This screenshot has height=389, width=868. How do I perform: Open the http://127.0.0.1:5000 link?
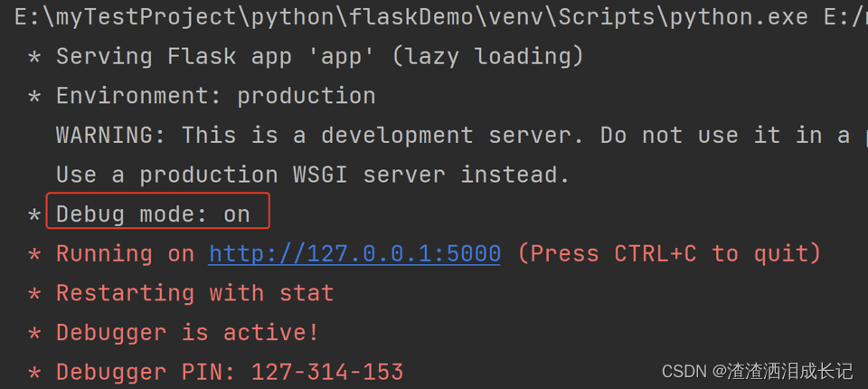tap(354, 254)
